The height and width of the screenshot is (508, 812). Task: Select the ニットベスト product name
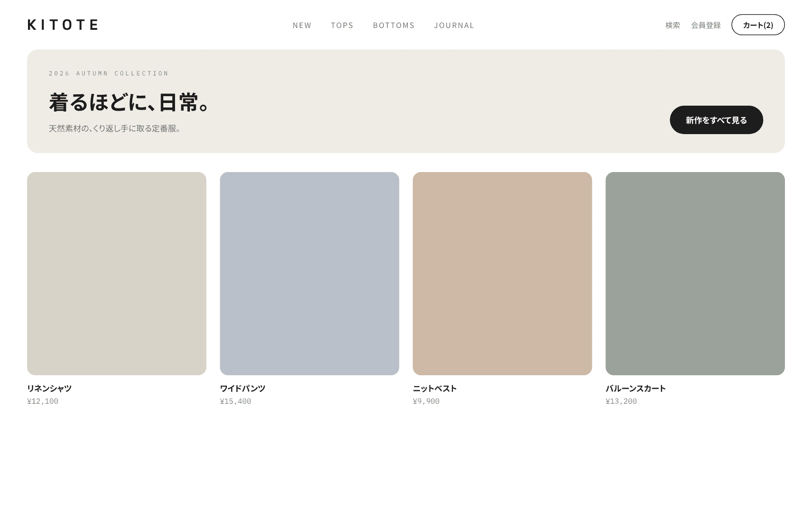(435, 388)
